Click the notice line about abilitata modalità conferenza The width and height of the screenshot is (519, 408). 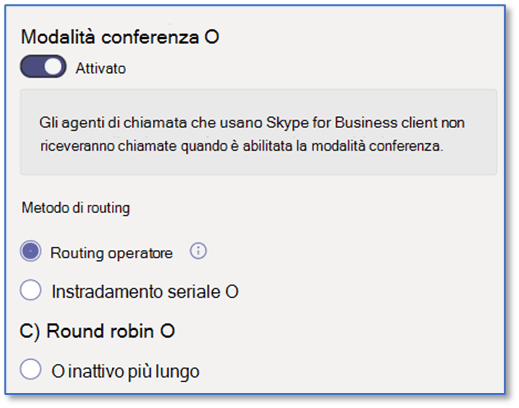pos(242,146)
